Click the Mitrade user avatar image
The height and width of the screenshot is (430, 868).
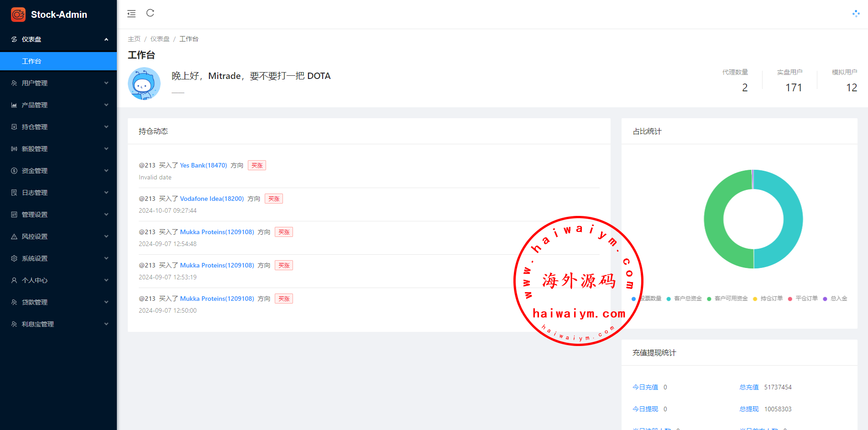point(144,84)
